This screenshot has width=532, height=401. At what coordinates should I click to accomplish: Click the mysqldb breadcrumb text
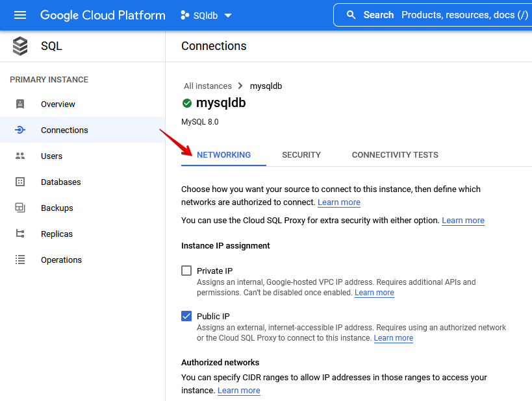tap(266, 86)
